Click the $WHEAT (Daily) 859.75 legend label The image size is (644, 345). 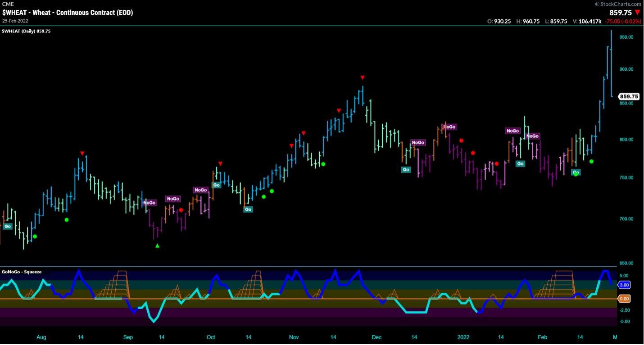pyautogui.click(x=26, y=31)
